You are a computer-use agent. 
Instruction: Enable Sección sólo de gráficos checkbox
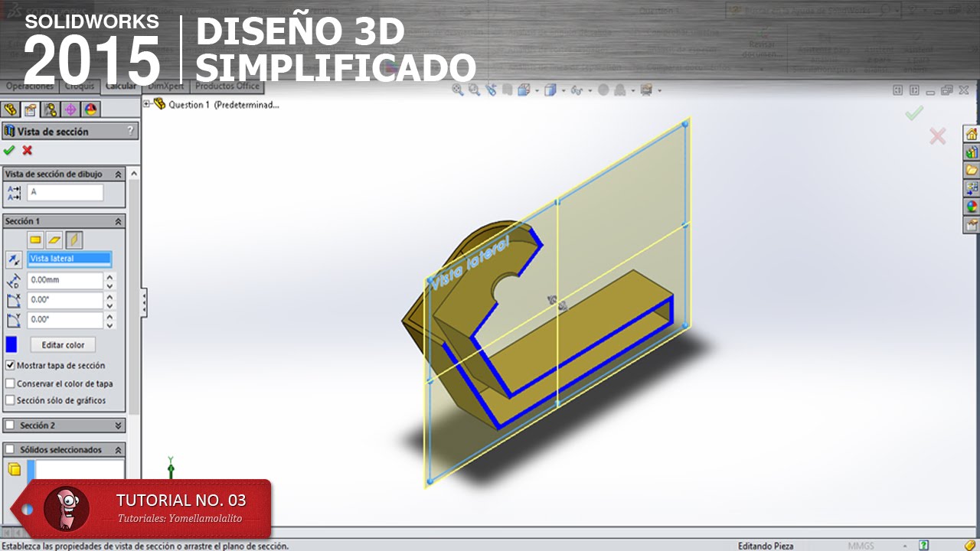point(10,400)
